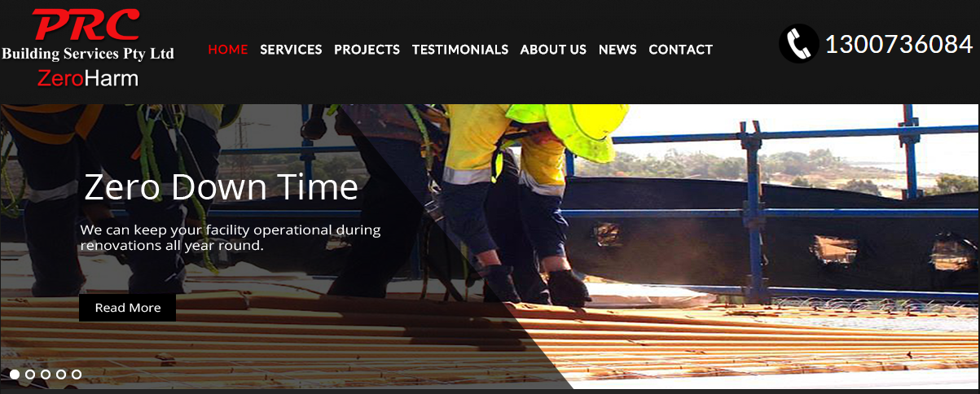This screenshot has width=980, height=394.
Task: Open the Home menu item
Action: click(228, 50)
